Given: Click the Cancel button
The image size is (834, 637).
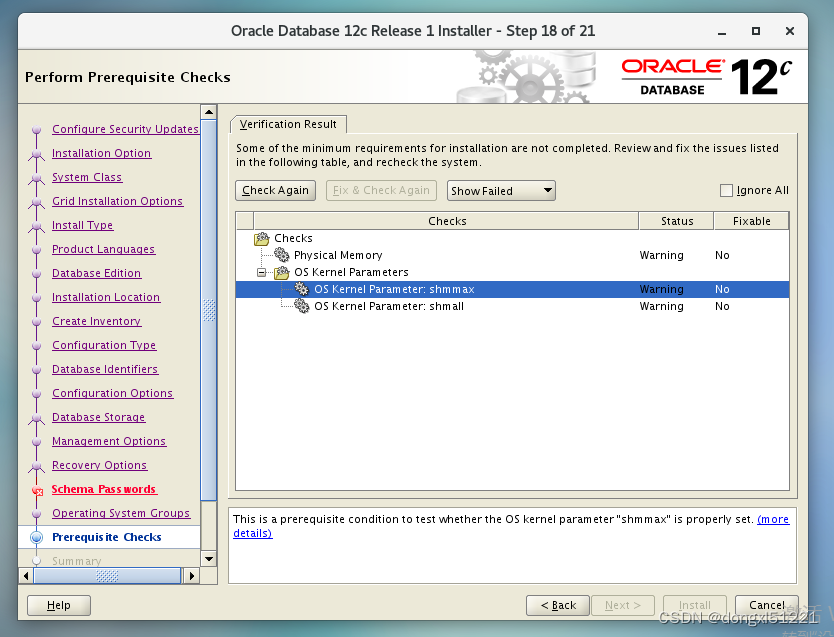Looking at the screenshot, I should pyautogui.click(x=767, y=605).
